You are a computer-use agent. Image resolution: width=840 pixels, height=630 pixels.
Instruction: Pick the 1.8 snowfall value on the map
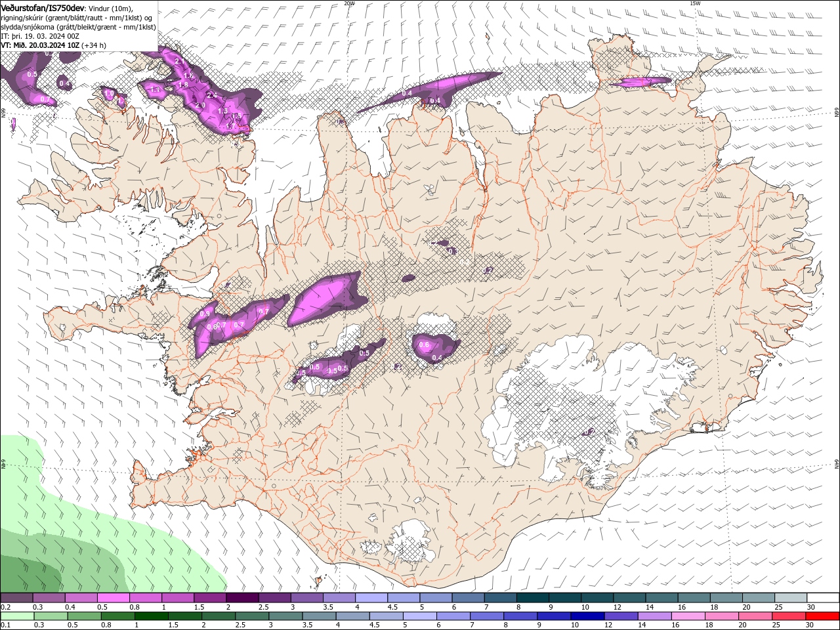click(183, 85)
